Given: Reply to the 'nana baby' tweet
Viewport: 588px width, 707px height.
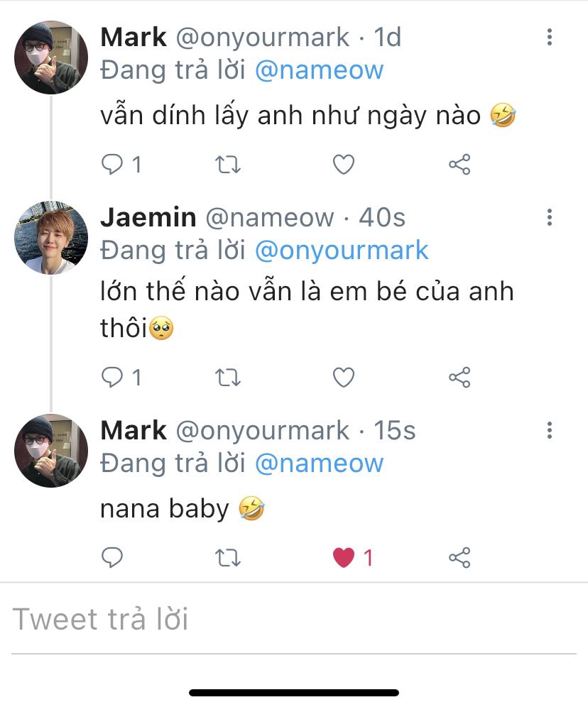Looking at the screenshot, I should [x=112, y=558].
